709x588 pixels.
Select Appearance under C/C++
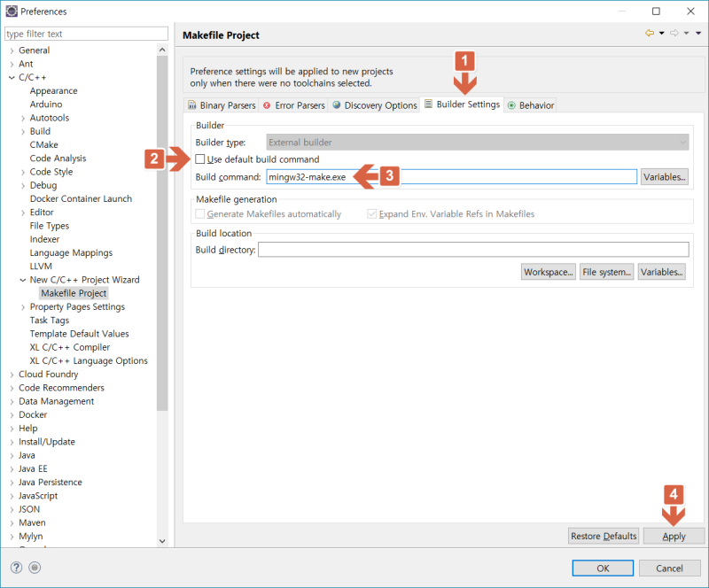click(53, 91)
